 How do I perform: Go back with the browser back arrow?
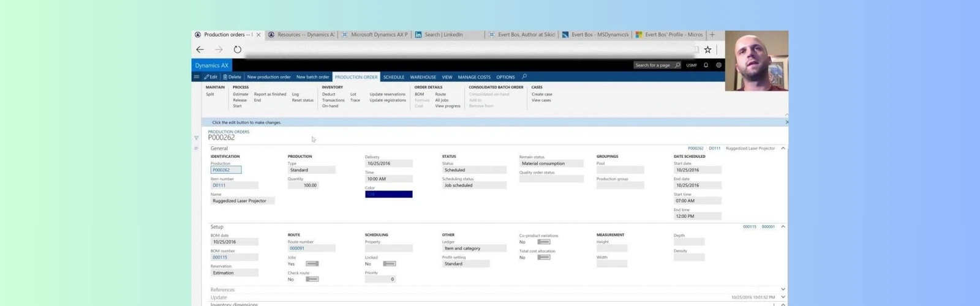(x=200, y=50)
